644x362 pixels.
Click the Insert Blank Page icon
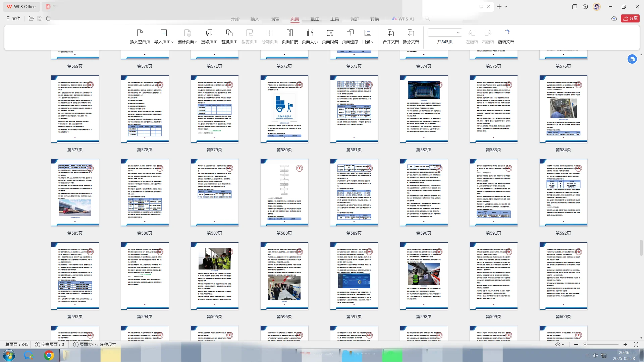pyautogui.click(x=140, y=33)
